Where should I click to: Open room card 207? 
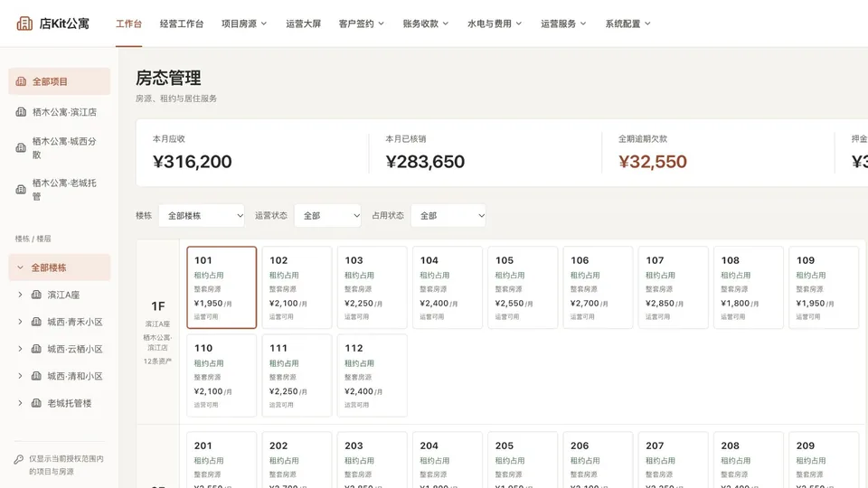click(673, 460)
